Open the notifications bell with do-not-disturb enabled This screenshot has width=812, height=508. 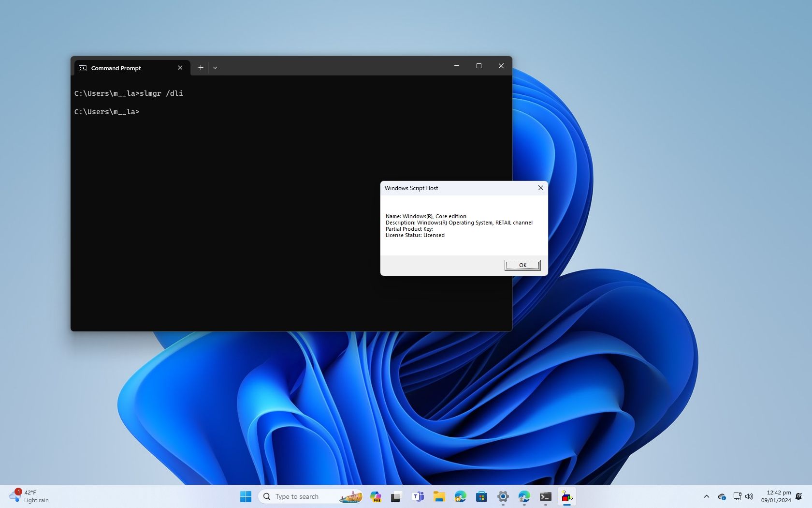coord(798,496)
